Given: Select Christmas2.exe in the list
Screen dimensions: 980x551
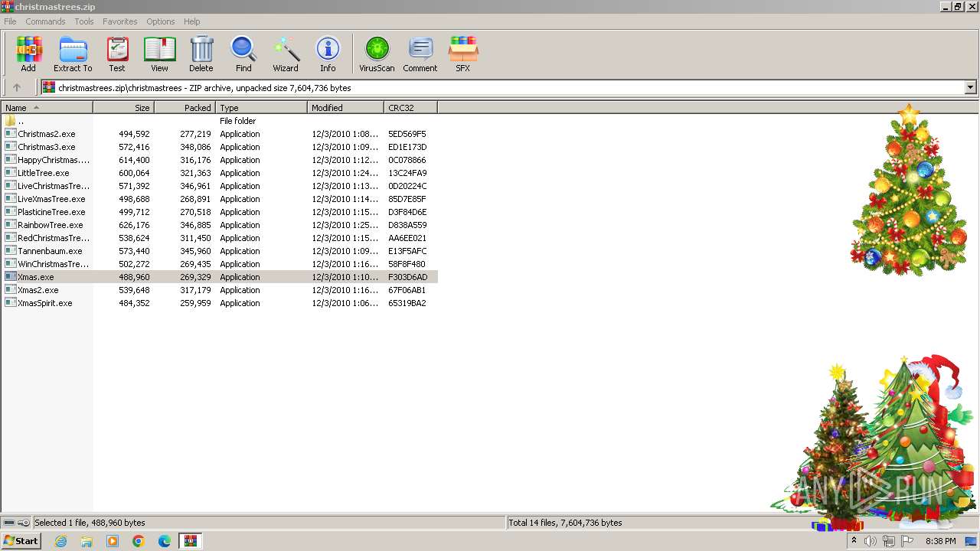Looking at the screenshot, I should [219, 134].
